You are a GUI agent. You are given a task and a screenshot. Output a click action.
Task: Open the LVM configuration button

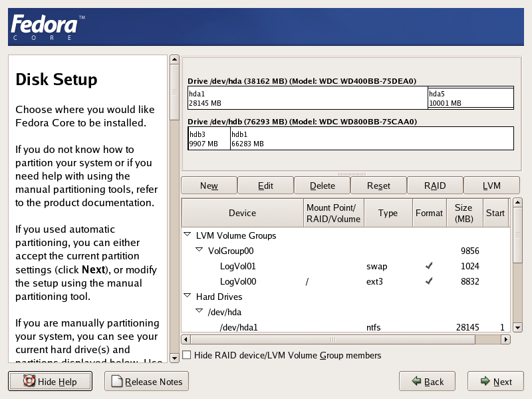coord(491,186)
